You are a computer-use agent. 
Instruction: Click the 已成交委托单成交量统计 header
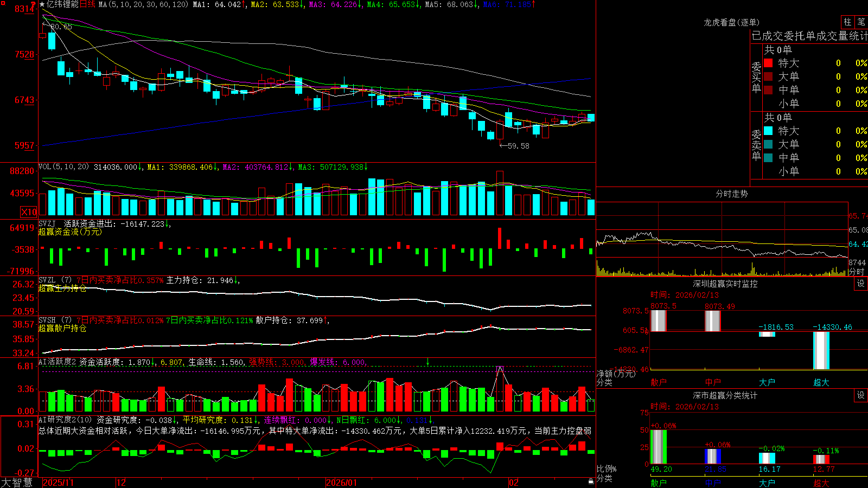[809, 36]
